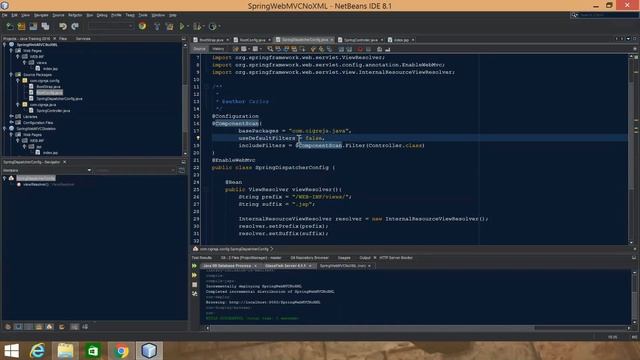Select BootStrap.java in the project tree

(48, 87)
